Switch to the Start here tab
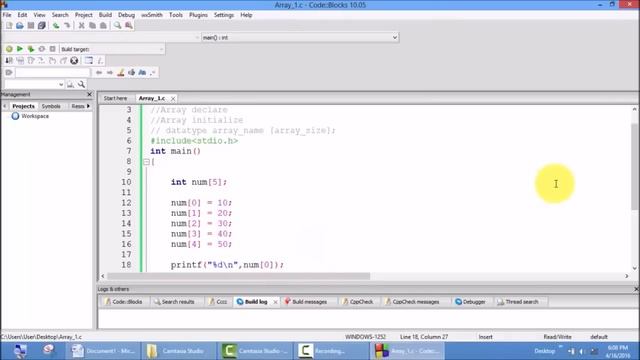Image resolution: width=640 pixels, height=360 pixels. click(116, 98)
